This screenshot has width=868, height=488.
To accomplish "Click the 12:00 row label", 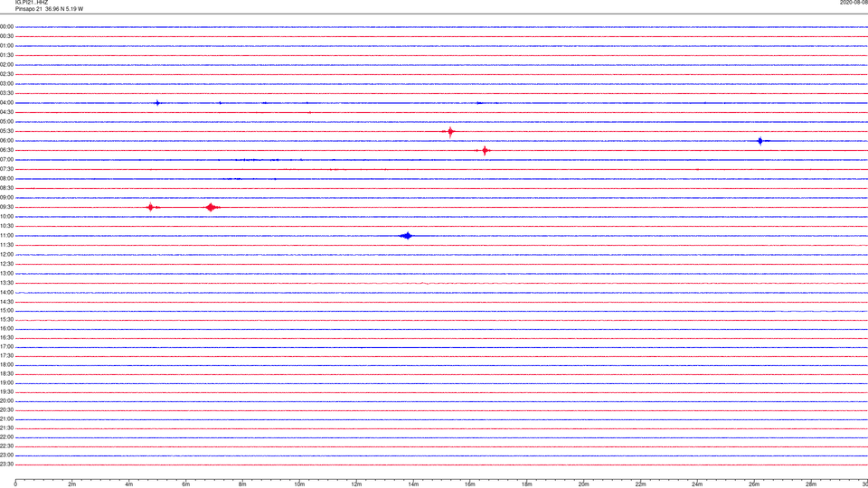I will pyautogui.click(x=6, y=255).
